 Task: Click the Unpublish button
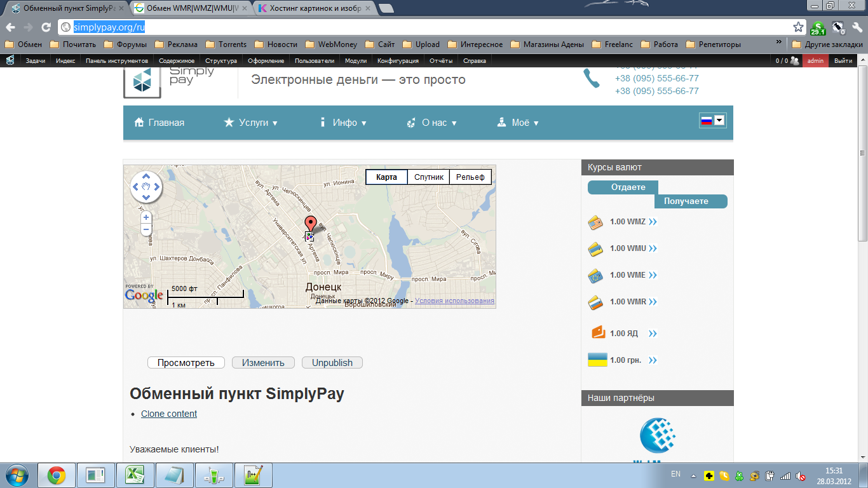[332, 363]
